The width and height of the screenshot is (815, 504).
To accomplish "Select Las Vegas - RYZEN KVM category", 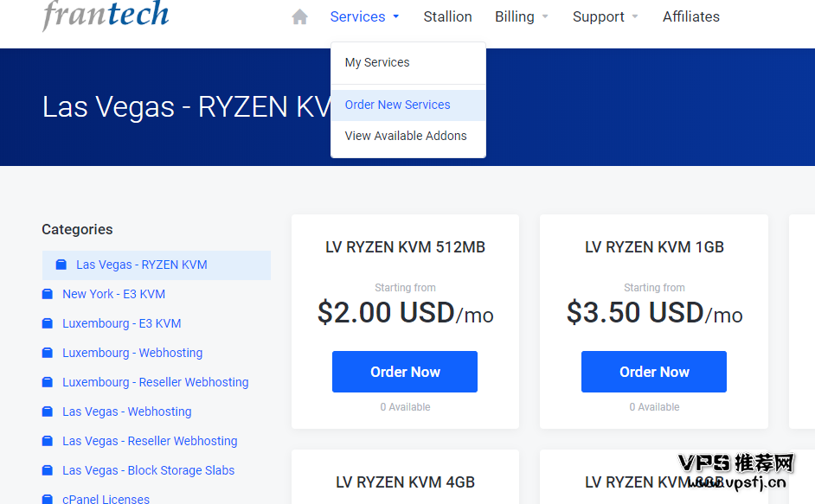I will (157, 265).
